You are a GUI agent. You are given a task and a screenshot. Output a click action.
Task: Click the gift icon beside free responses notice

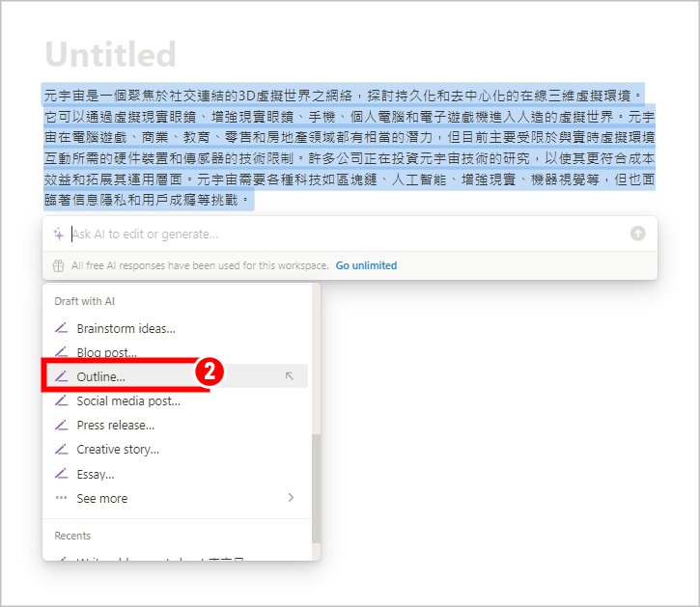coord(59,265)
